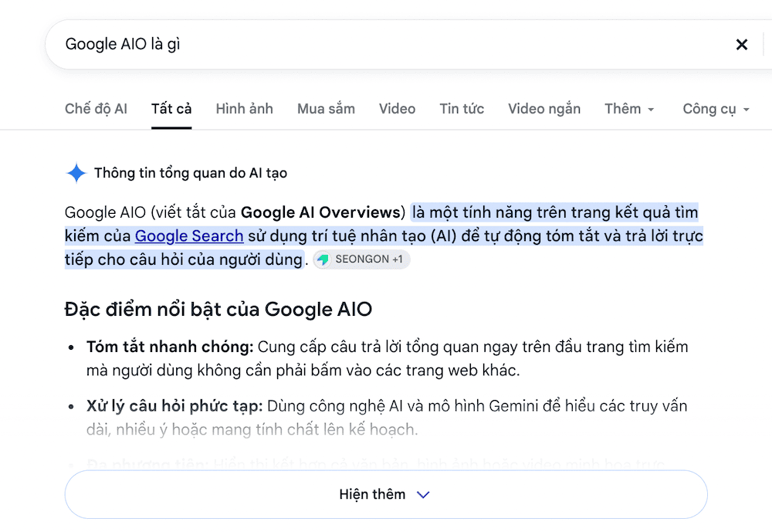
Task: Switch to the 'Tin tức' tab
Action: point(462,108)
